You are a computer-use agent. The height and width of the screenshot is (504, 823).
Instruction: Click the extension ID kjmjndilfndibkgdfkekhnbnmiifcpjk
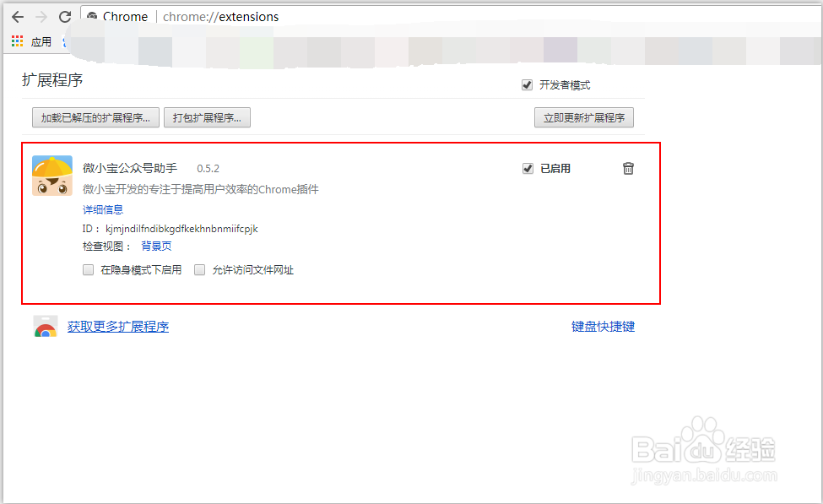[181, 229]
